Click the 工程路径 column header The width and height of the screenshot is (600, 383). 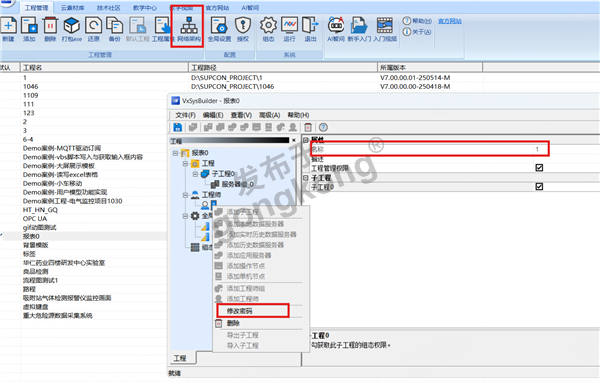(x=283, y=68)
